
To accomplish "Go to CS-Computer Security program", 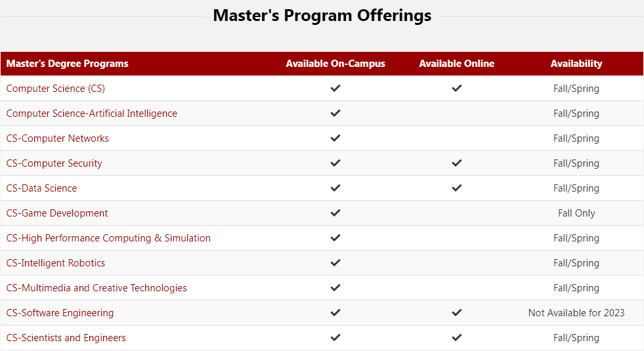I will [54, 163].
